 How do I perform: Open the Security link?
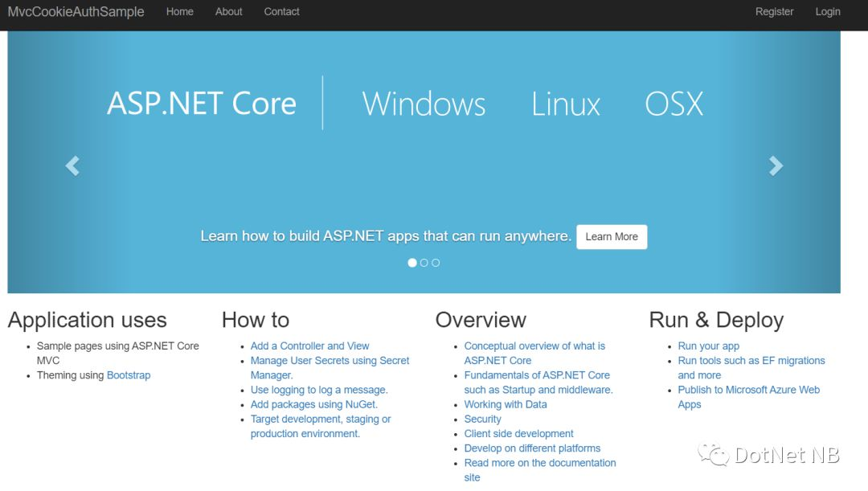coord(483,419)
